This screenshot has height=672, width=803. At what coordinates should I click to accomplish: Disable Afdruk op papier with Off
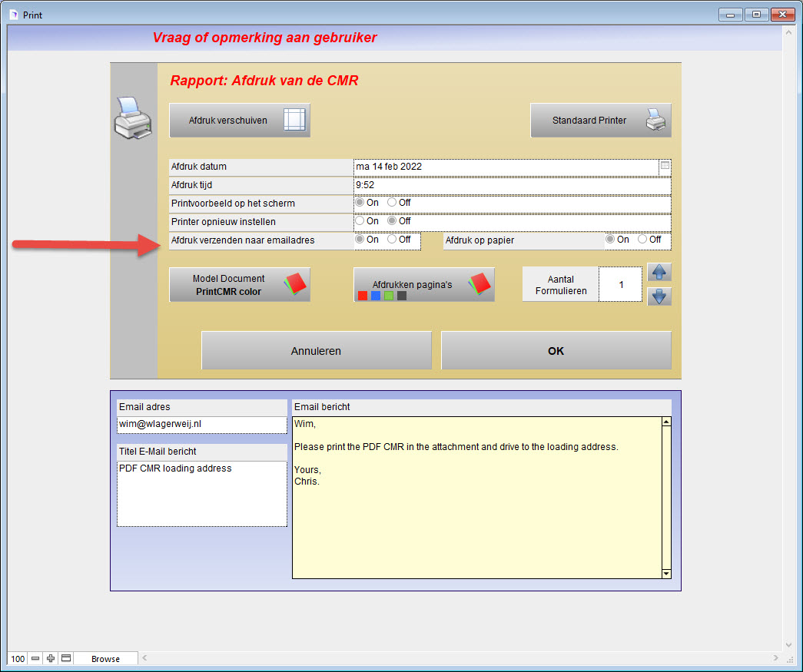click(x=643, y=240)
